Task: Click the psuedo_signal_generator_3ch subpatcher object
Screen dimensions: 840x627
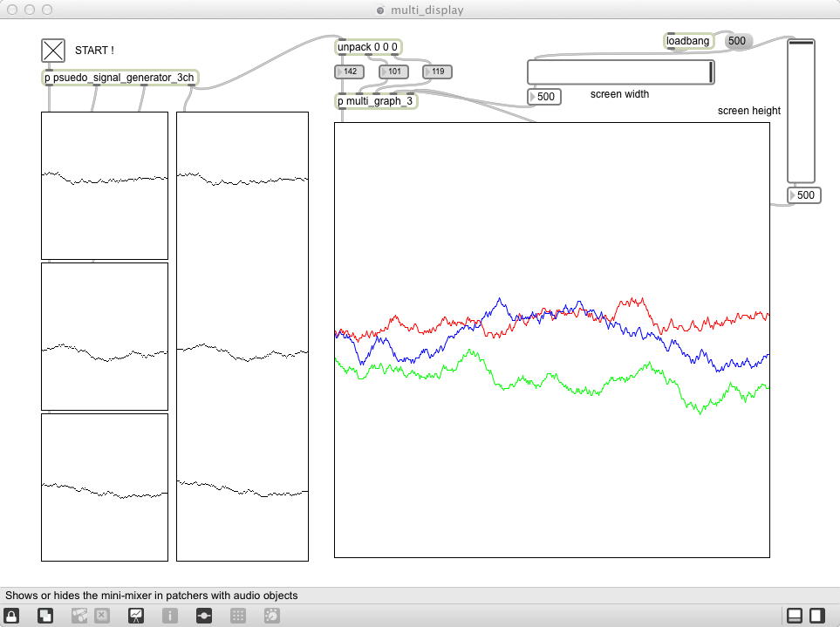Action: point(120,78)
